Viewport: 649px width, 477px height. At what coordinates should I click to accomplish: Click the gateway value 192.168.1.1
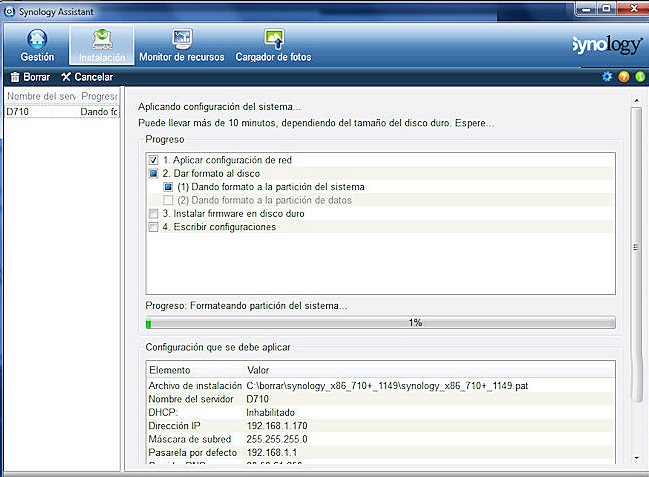272,453
